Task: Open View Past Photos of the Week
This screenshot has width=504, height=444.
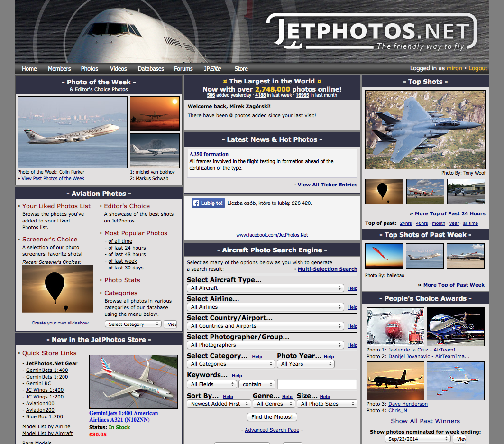Action: pyautogui.click(x=53, y=178)
